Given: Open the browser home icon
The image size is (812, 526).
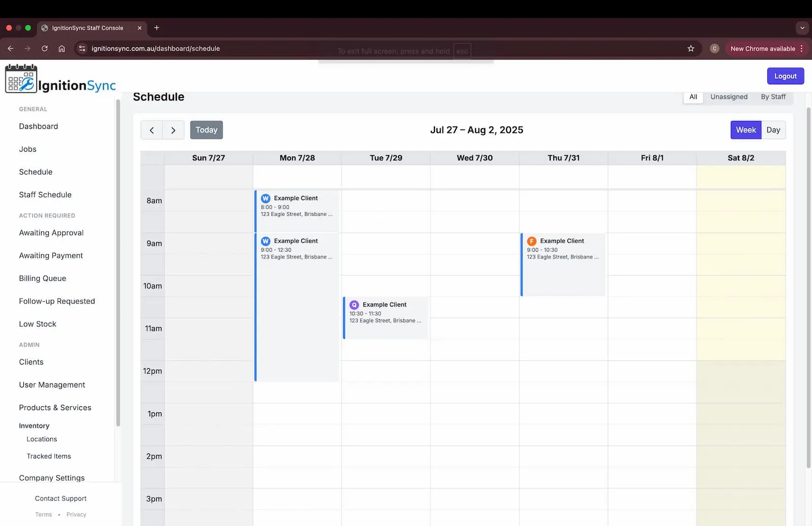Looking at the screenshot, I should (61, 49).
